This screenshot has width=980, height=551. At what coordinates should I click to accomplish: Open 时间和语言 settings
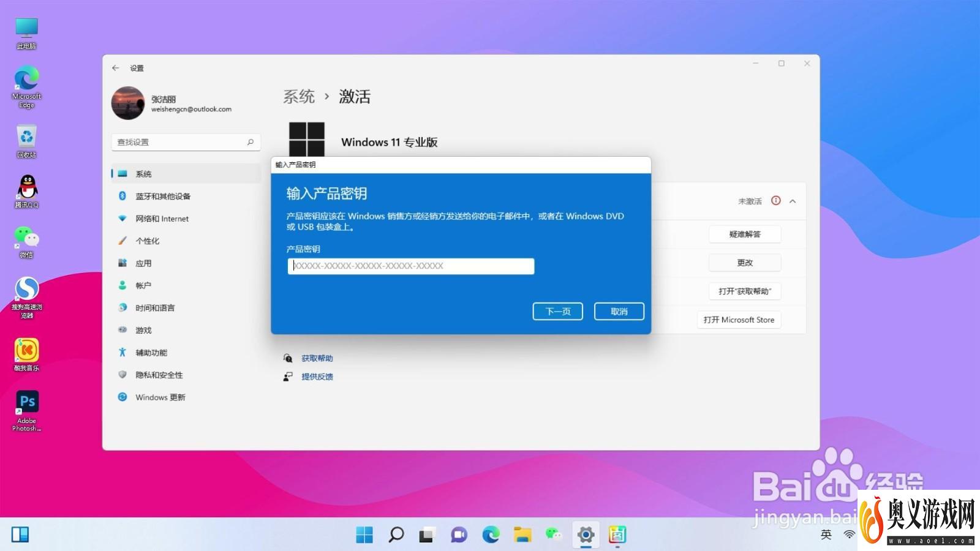(x=186, y=308)
